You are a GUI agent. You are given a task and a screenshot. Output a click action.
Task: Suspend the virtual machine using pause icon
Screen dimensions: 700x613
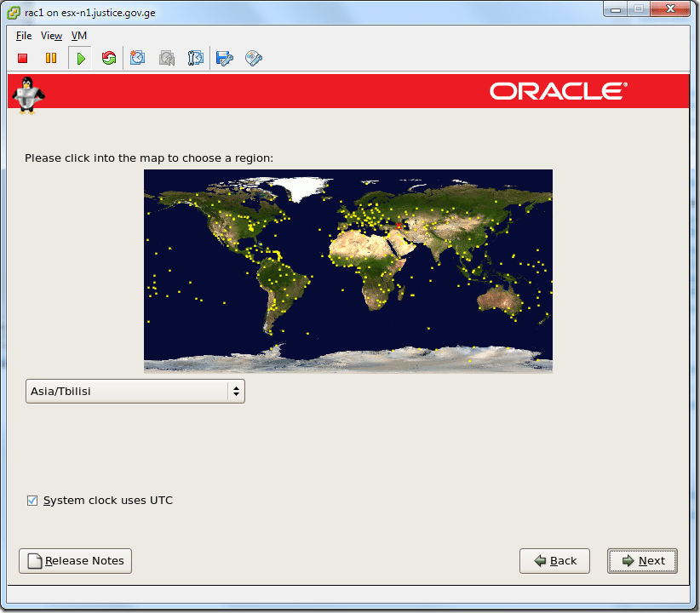pos(51,58)
